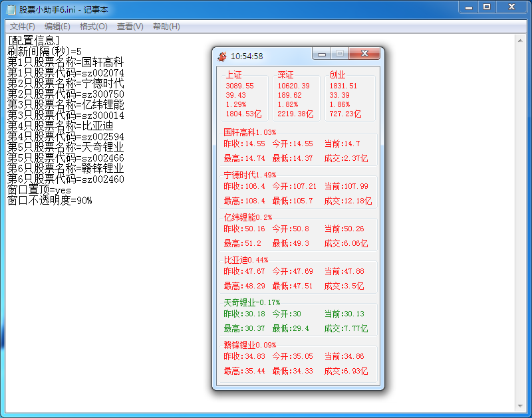Click the 创业 index label
Image resolution: width=532 pixels, height=418 pixels.
pyautogui.click(x=337, y=75)
